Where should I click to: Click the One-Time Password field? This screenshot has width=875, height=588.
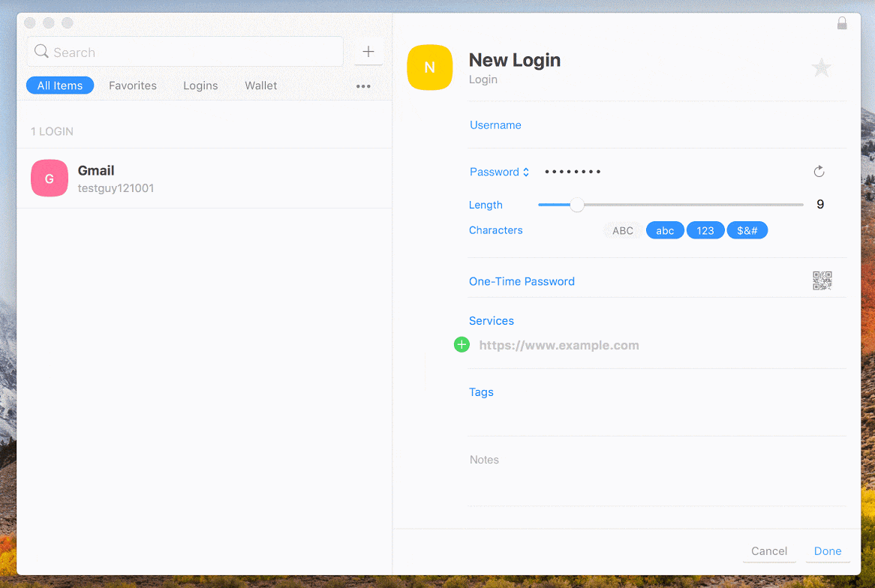tap(657, 281)
